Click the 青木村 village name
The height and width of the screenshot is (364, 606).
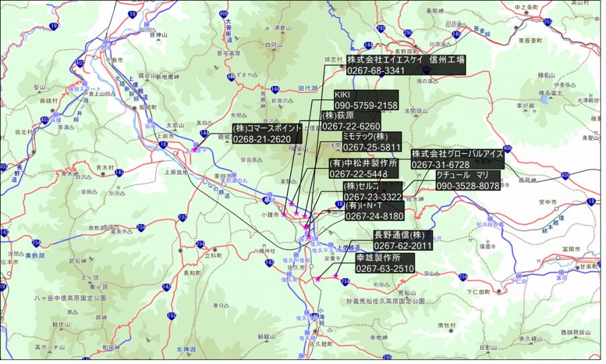[105, 168]
